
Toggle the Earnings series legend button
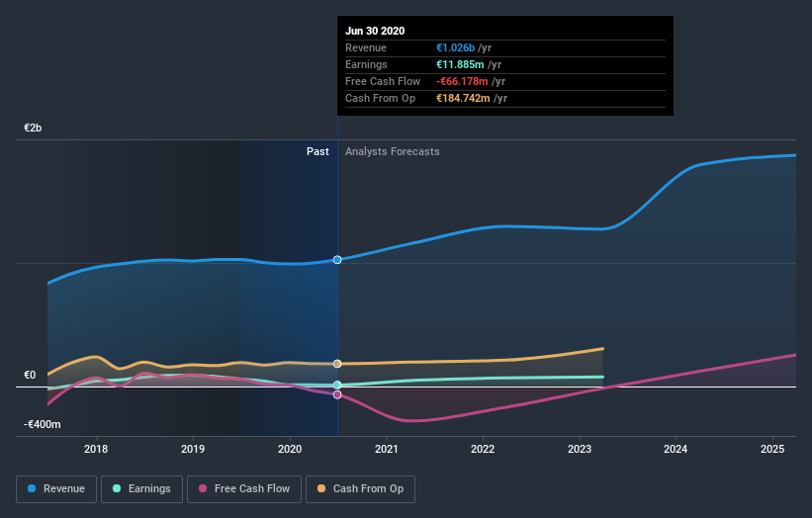141,489
